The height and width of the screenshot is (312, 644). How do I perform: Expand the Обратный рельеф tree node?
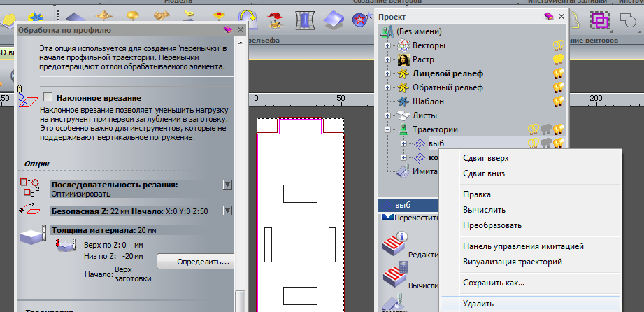pos(387,87)
